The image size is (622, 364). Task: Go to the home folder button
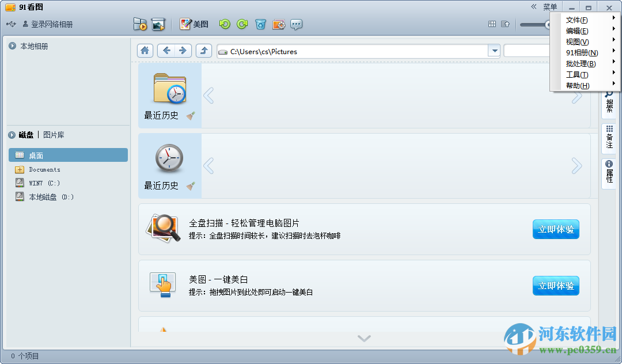point(145,51)
